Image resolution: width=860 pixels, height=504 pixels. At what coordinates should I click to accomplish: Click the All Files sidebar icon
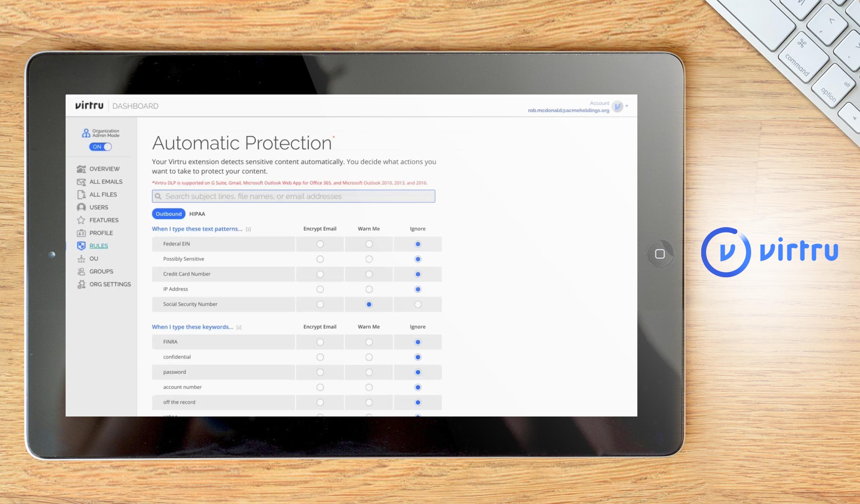(x=81, y=194)
